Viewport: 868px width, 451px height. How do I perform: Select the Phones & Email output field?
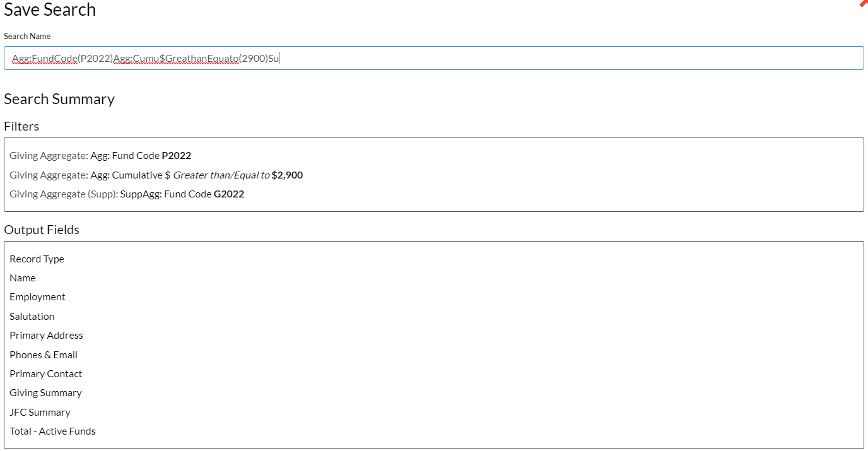[x=44, y=355]
